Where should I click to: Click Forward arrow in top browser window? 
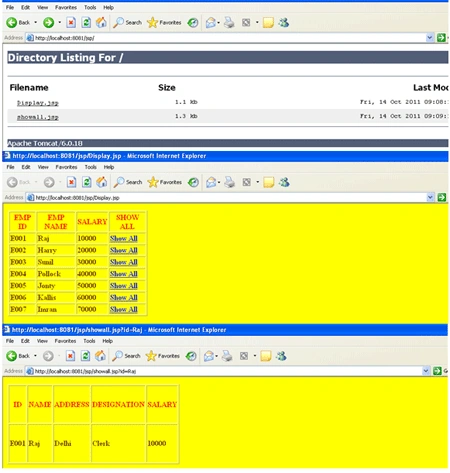[48, 23]
